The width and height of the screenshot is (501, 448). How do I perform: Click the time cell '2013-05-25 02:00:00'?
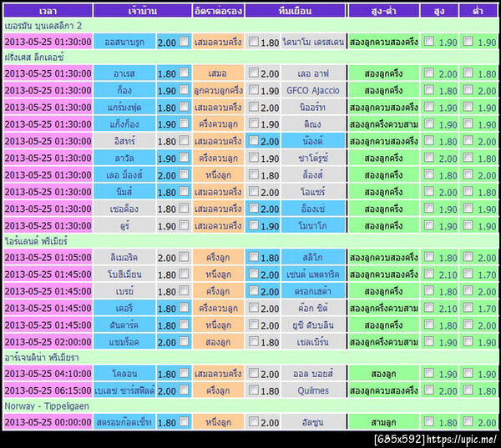(48, 342)
